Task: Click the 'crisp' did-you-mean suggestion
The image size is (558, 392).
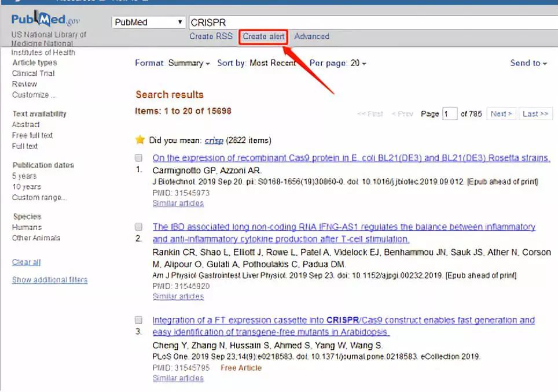Action: pyautogui.click(x=214, y=140)
